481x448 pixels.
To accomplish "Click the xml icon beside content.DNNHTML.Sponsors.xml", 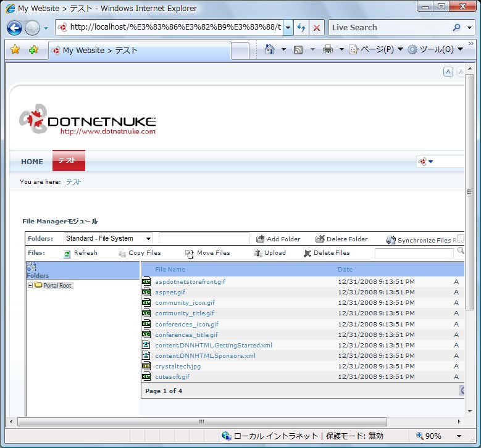I will (146, 355).
